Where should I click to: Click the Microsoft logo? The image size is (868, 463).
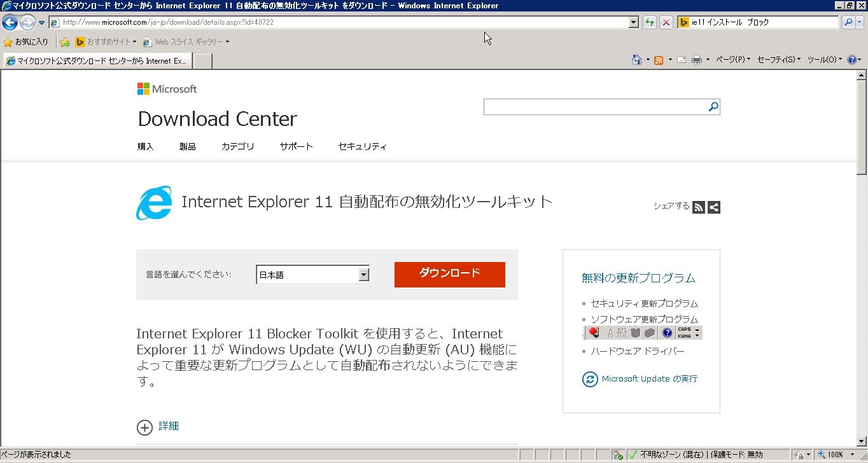coord(167,89)
